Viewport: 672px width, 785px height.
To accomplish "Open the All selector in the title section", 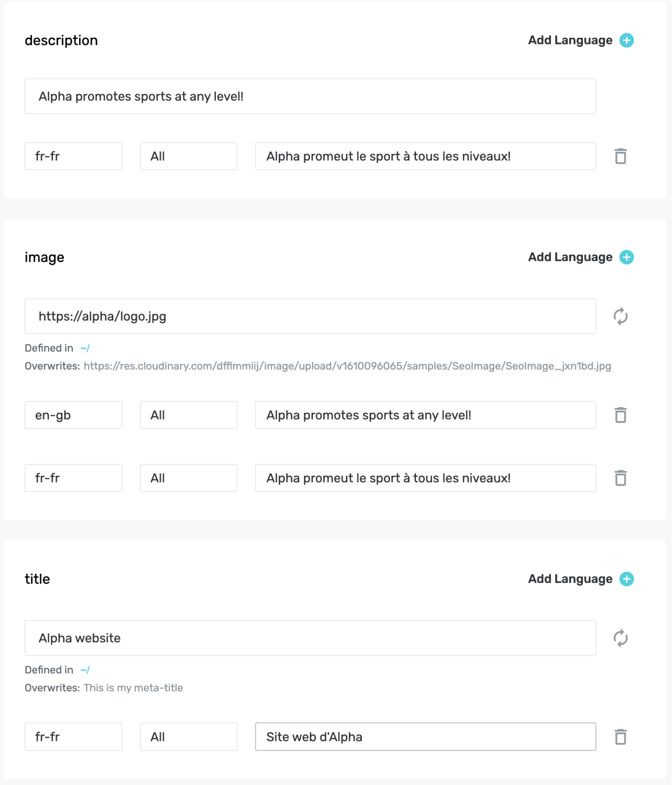I will [x=188, y=737].
